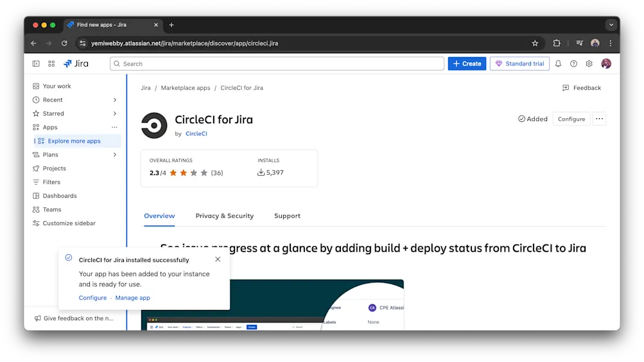Close the Find new apps tab
Viewport: 644px width, 362px height.
tap(156, 25)
